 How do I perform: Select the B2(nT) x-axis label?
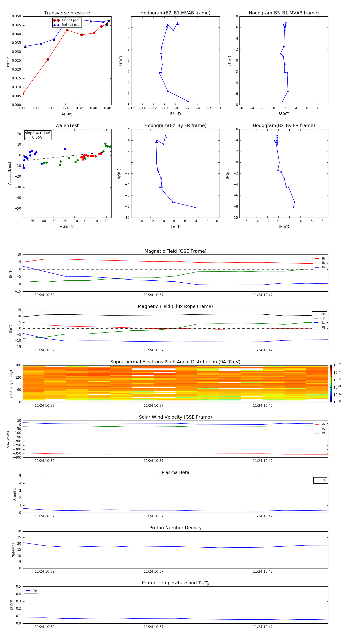coord(175,114)
